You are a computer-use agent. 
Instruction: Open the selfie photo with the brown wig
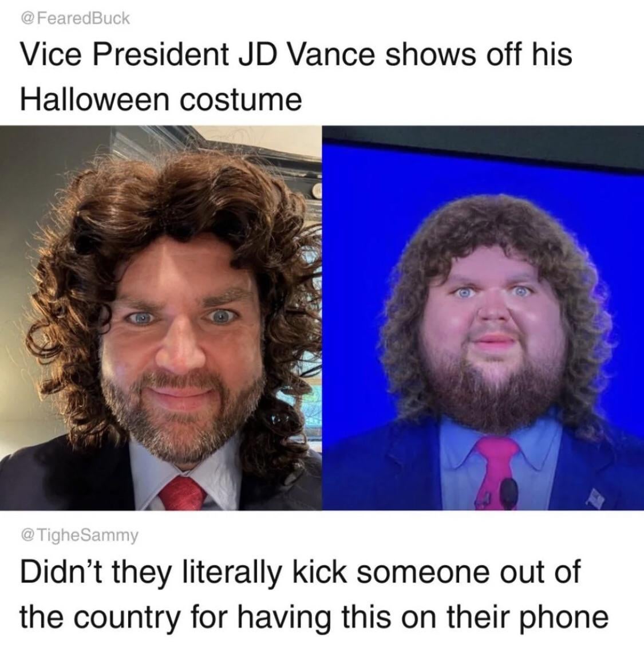tap(161, 318)
